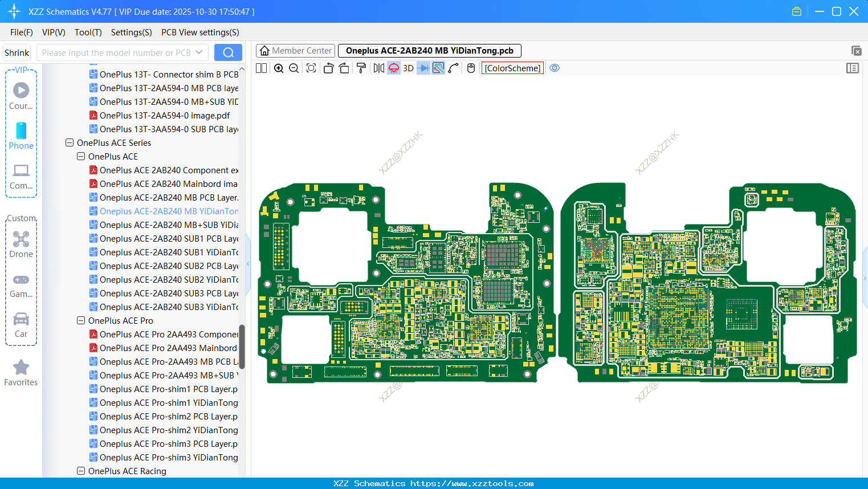This screenshot has width=868, height=489.
Task: Open the PCB View settings menu
Action: click(200, 32)
